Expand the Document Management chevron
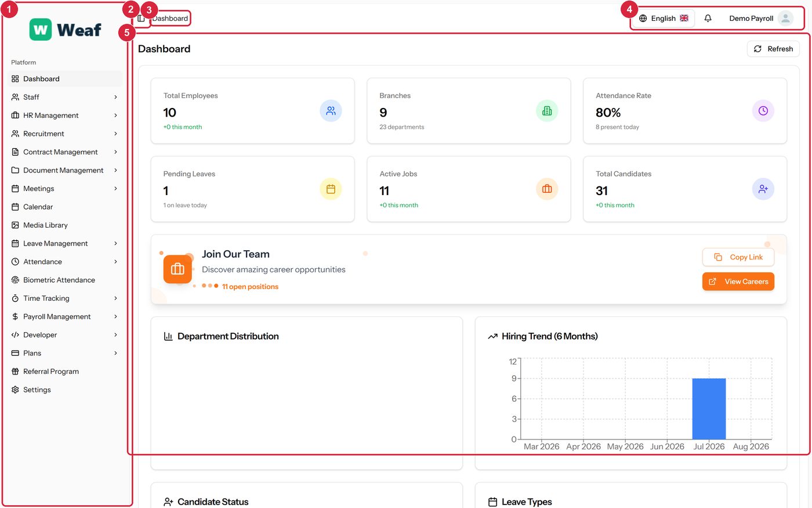 [115, 170]
